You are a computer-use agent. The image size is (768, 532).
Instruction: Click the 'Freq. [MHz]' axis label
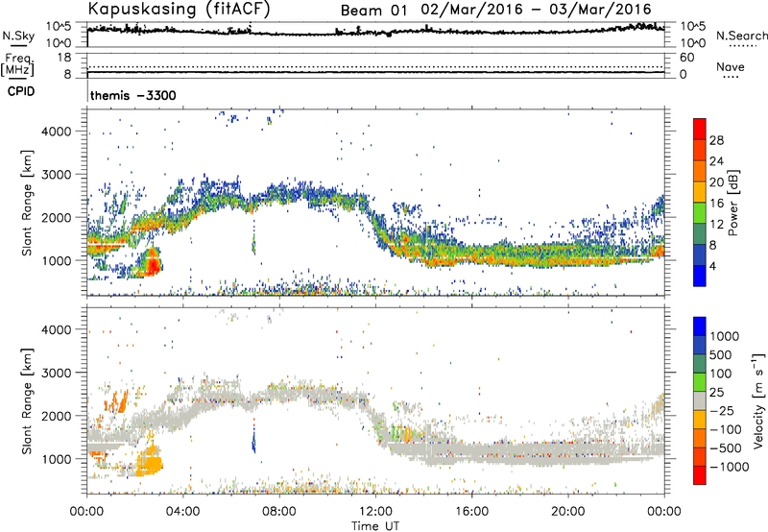[18, 65]
